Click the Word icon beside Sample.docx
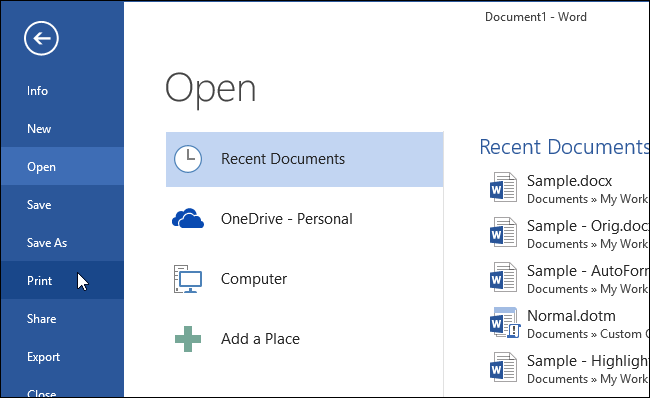650x398 pixels. tap(503, 187)
